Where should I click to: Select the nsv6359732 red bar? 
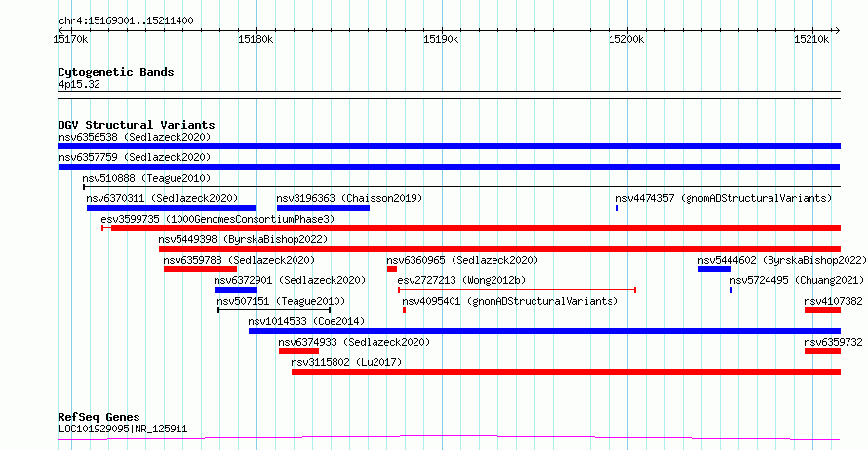click(822, 351)
